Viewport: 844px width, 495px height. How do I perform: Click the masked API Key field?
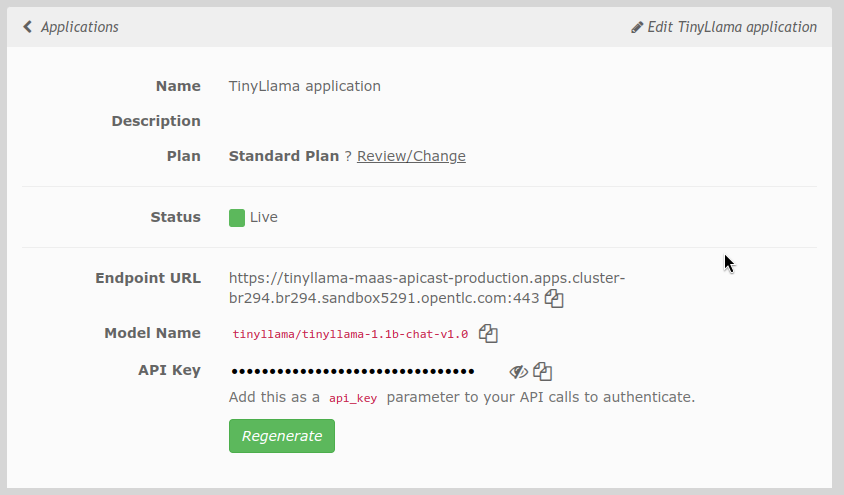click(353, 371)
